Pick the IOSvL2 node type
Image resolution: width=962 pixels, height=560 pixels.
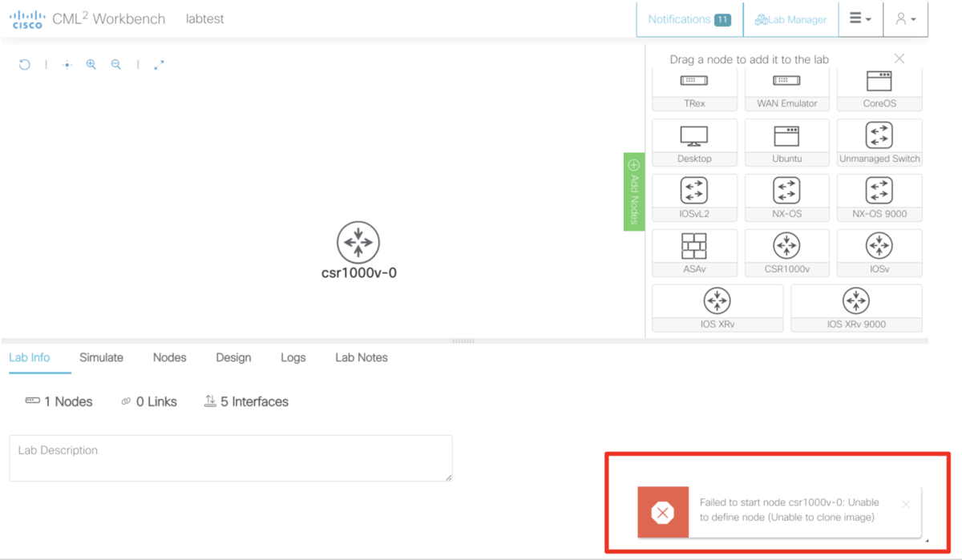[694, 198]
